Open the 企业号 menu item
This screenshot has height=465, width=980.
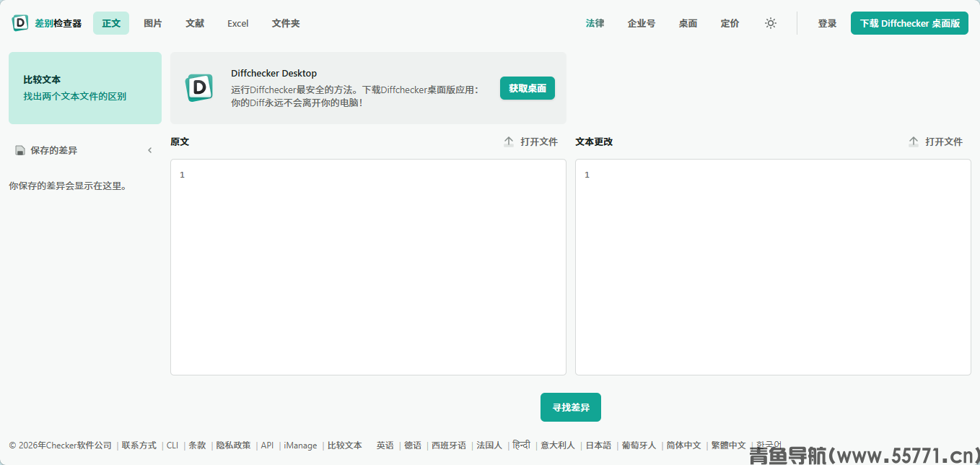point(642,23)
